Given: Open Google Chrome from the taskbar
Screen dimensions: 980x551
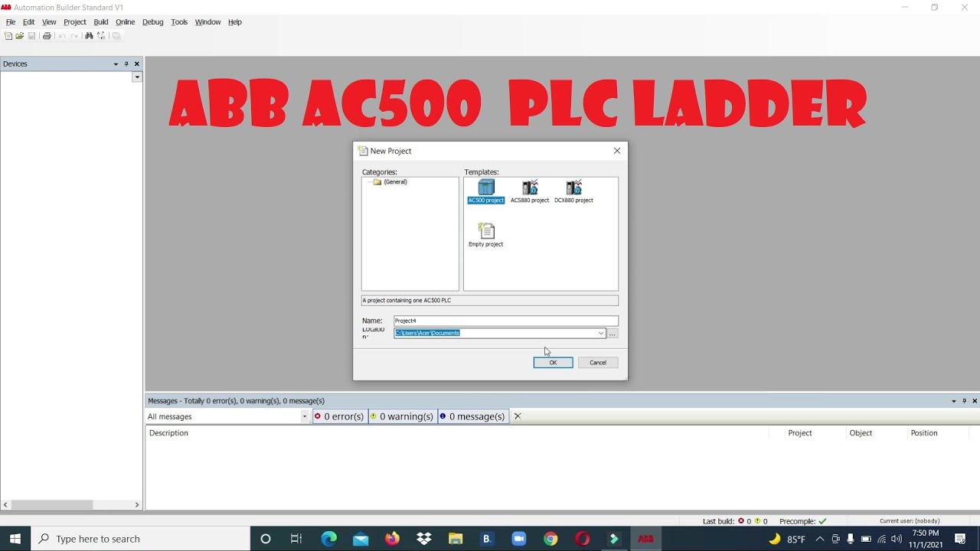Looking at the screenshot, I should [x=550, y=539].
